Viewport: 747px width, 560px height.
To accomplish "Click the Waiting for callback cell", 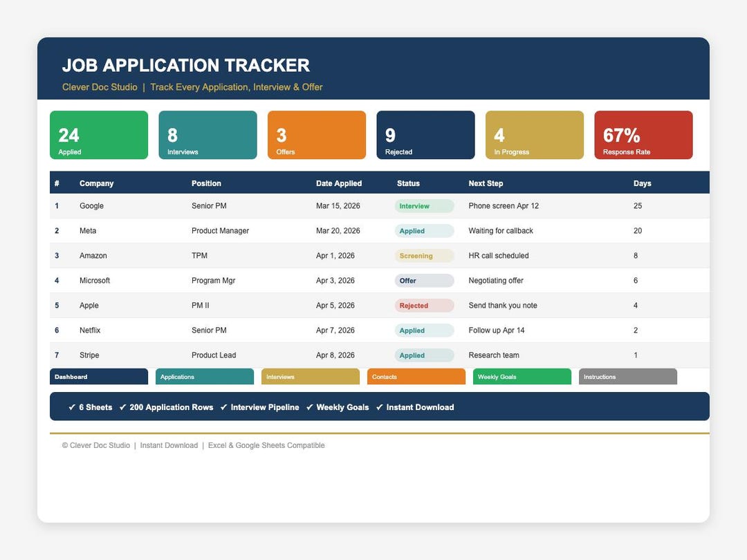I will click(501, 230).
